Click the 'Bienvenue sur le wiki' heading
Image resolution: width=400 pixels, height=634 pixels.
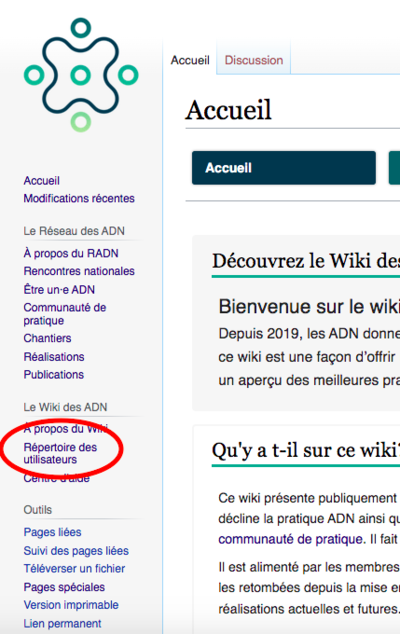pos(309,307)
